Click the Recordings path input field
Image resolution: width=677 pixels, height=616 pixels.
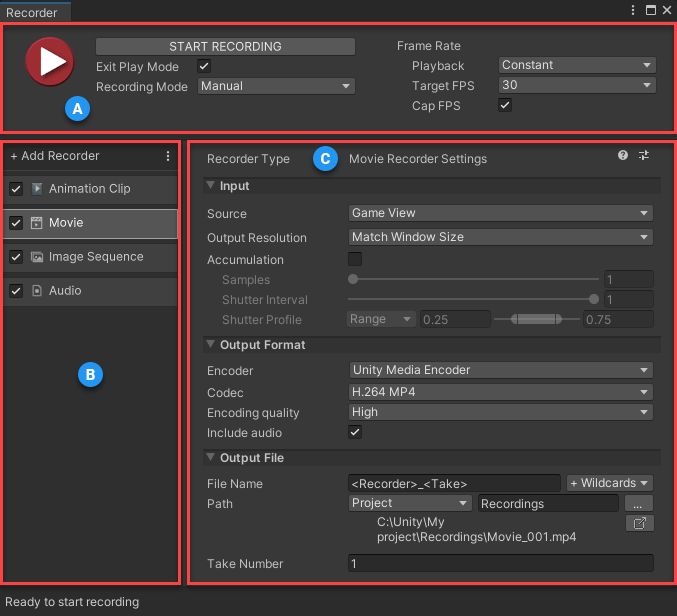[x=548, y=503]
